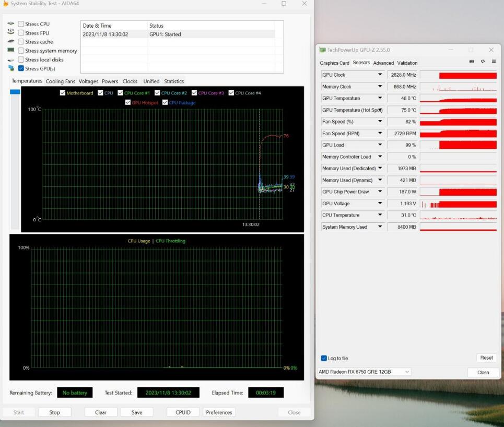
Task: Click the Reset button in GPU-Z
Action: [486, 358]
